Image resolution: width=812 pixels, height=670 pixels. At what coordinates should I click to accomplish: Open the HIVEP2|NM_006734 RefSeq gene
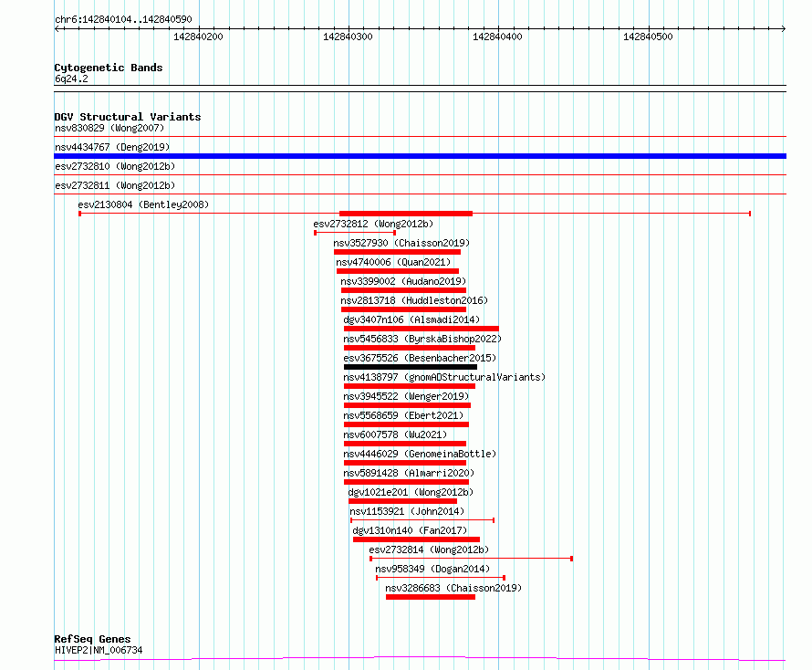99,650
